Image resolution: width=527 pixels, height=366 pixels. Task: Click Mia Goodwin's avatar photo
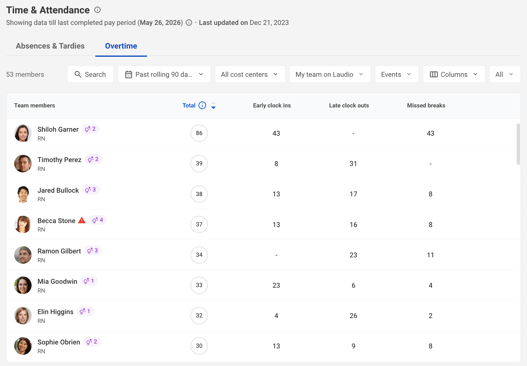point(23,285)
